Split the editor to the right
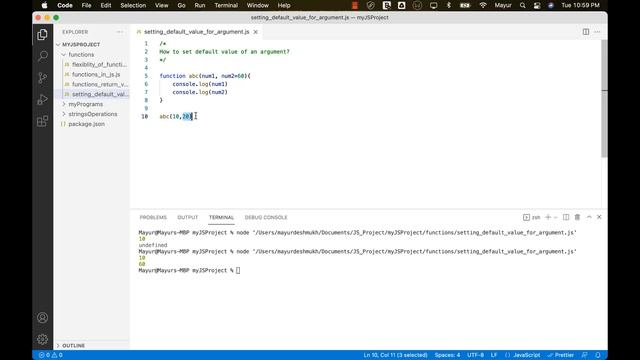The height and width of the screenshot is (360, 640). tap(586, 32)
